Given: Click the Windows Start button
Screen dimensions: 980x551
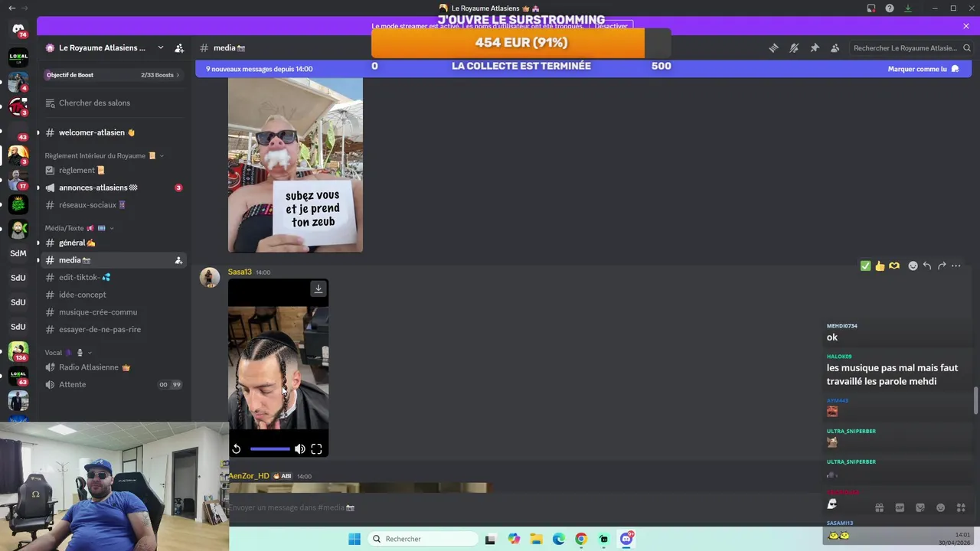Looking at the screenshot, I should click(354, 539).
